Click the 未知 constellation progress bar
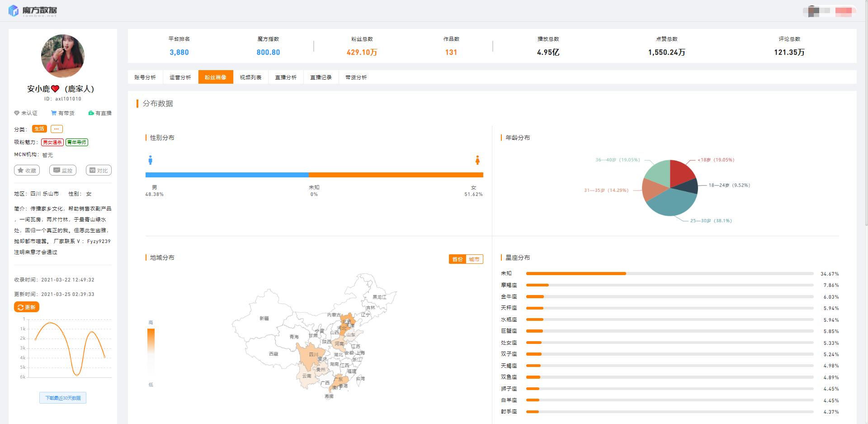Image resolution: width=868 pixels, height=424 pixels. [670, 274]
